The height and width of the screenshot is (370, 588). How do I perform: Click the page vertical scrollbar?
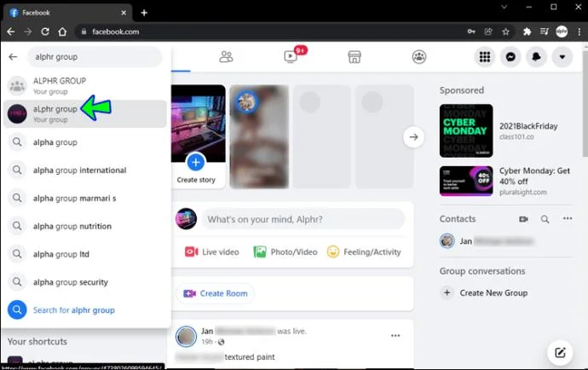click(585, 101)
